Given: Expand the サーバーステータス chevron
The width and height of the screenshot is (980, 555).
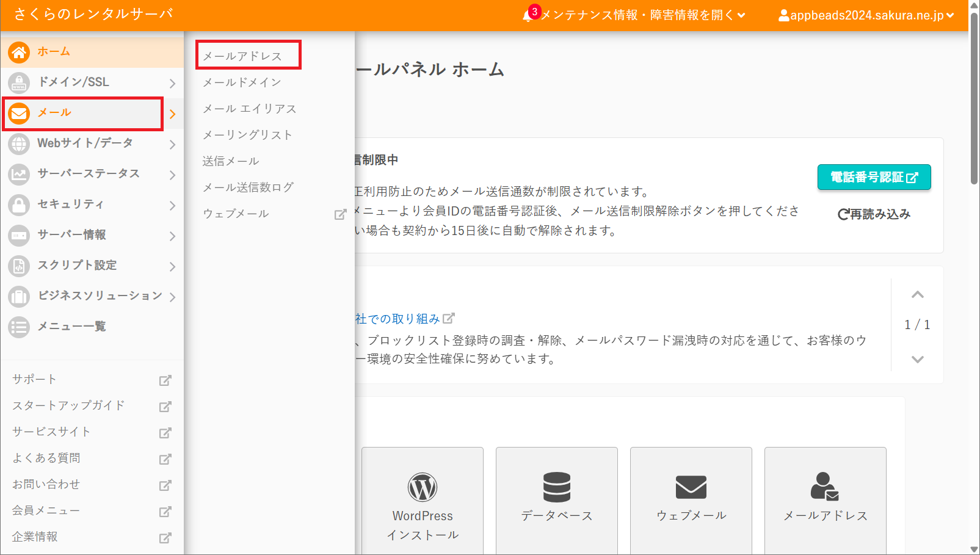Looking at the screenshot, I should pos(173,175).
